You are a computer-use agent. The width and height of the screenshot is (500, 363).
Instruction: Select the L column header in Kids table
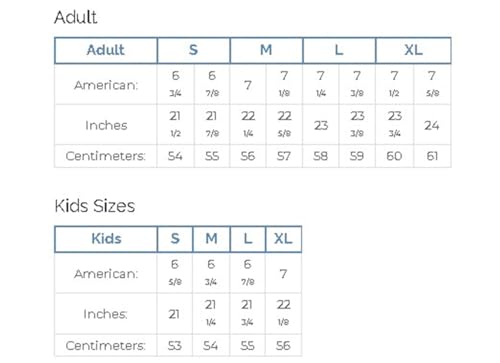click(x=248, y=239)
